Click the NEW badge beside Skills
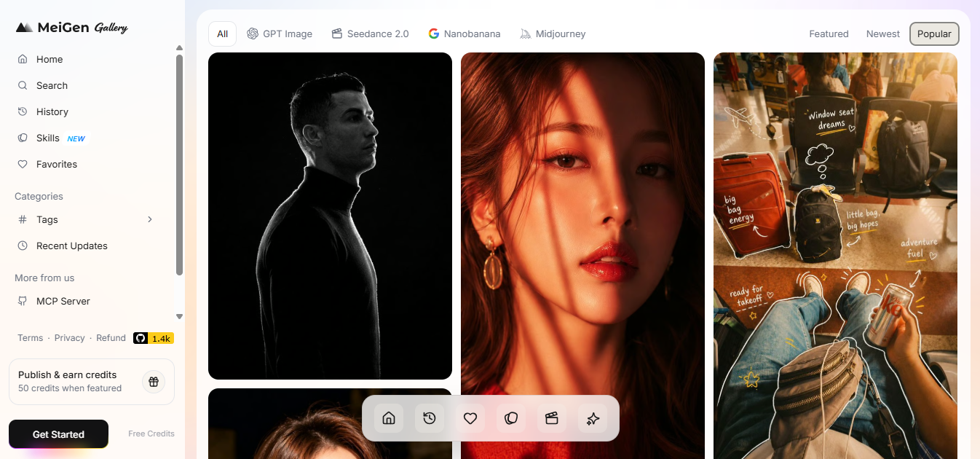 tap(76, 138)
